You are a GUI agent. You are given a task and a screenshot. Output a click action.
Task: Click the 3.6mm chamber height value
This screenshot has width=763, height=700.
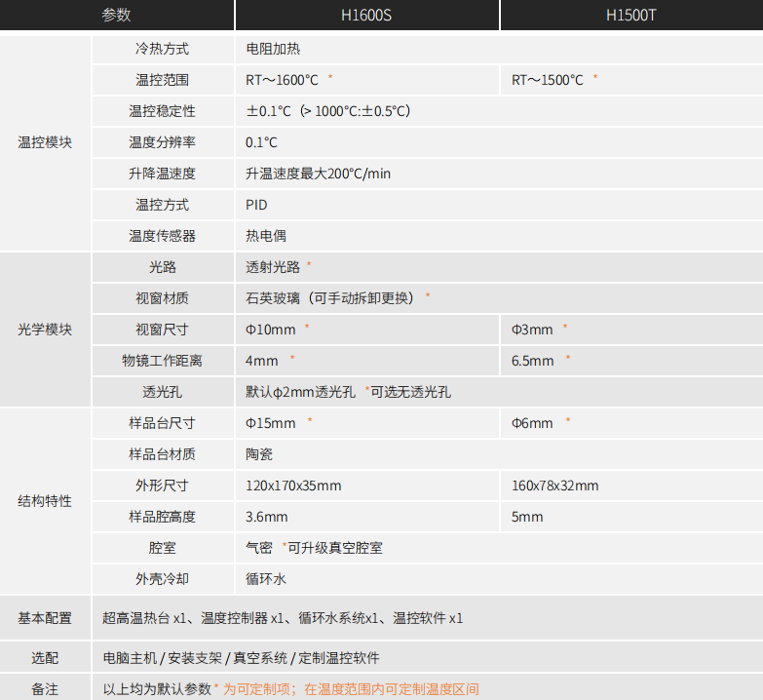tap(267, 517)
